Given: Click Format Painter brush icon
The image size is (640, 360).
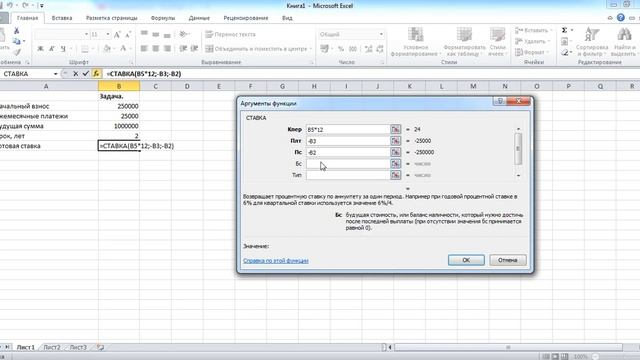Looking at the screenshot, I should coord(17,52).
